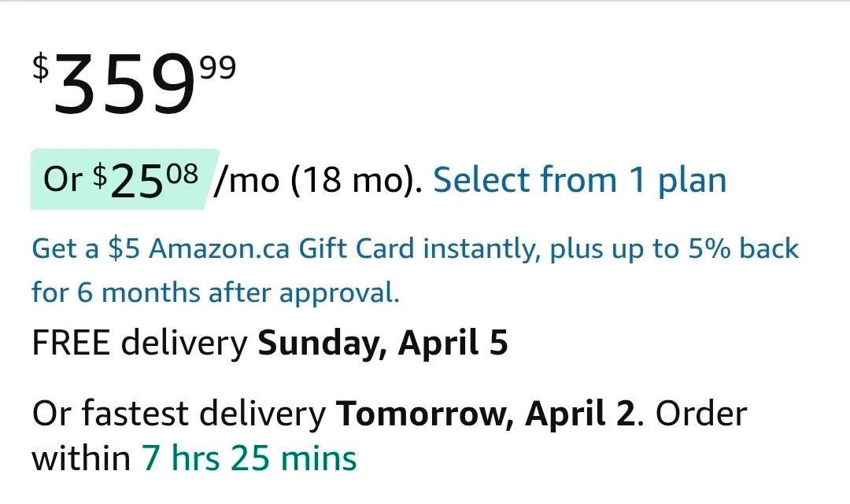Click the 'Or fastest delivery' text
Viewport: 850px width, 504px height.
tap(178, 414)
